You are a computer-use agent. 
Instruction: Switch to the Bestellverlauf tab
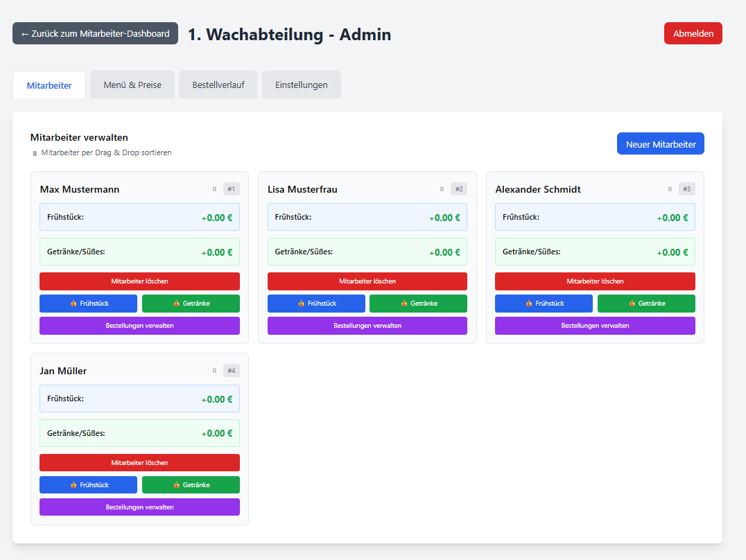[218, 85]
